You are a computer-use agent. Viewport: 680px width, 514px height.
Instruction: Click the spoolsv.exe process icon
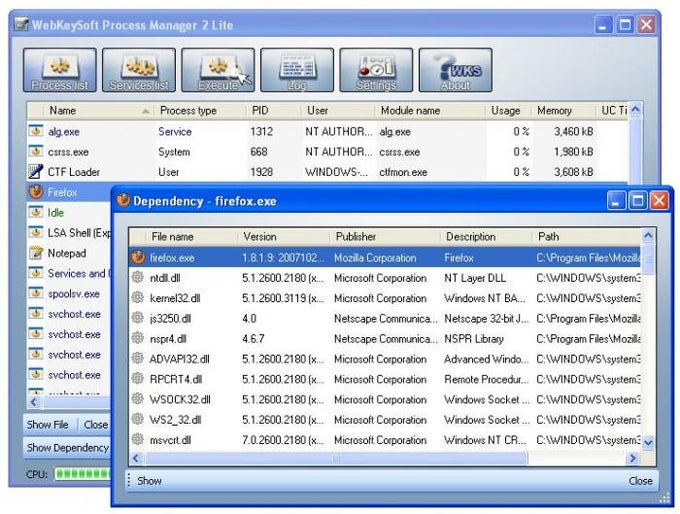pyautogui.click(x=36, y=293)
